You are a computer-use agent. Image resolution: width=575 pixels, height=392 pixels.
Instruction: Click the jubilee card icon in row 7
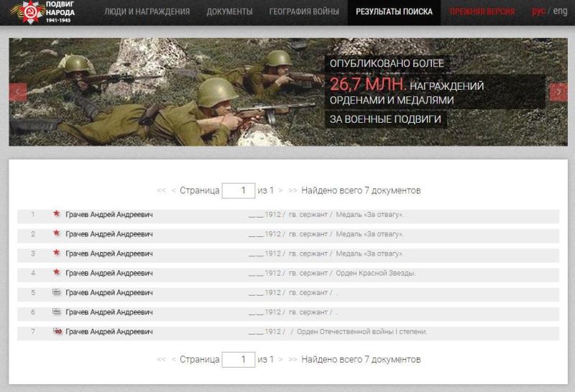click(x=57, y=331)
